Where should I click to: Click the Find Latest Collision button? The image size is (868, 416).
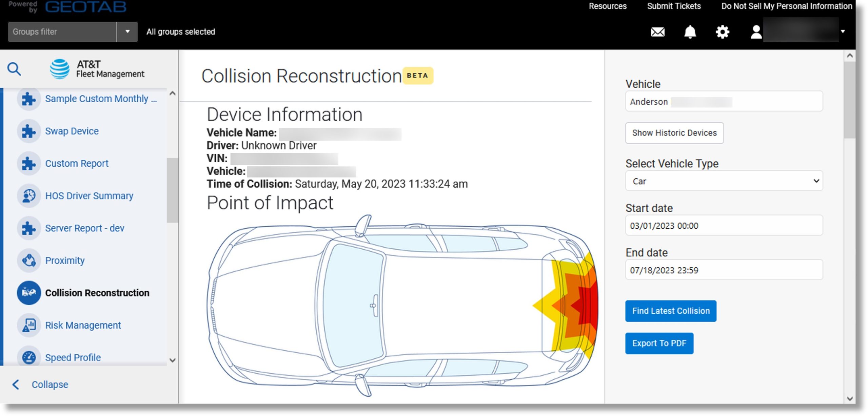click(x=671, y=311)
